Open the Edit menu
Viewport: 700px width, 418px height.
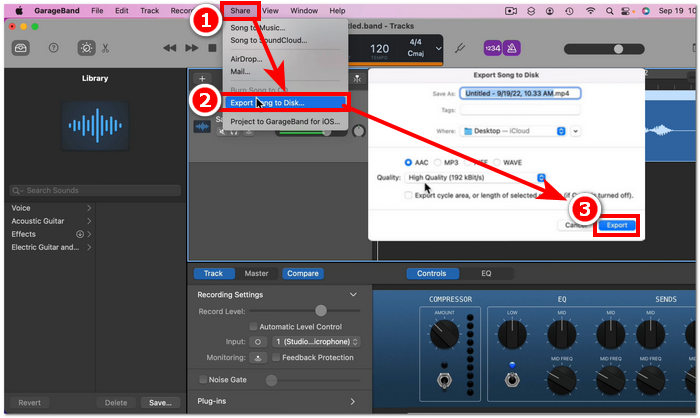point(121,11)
